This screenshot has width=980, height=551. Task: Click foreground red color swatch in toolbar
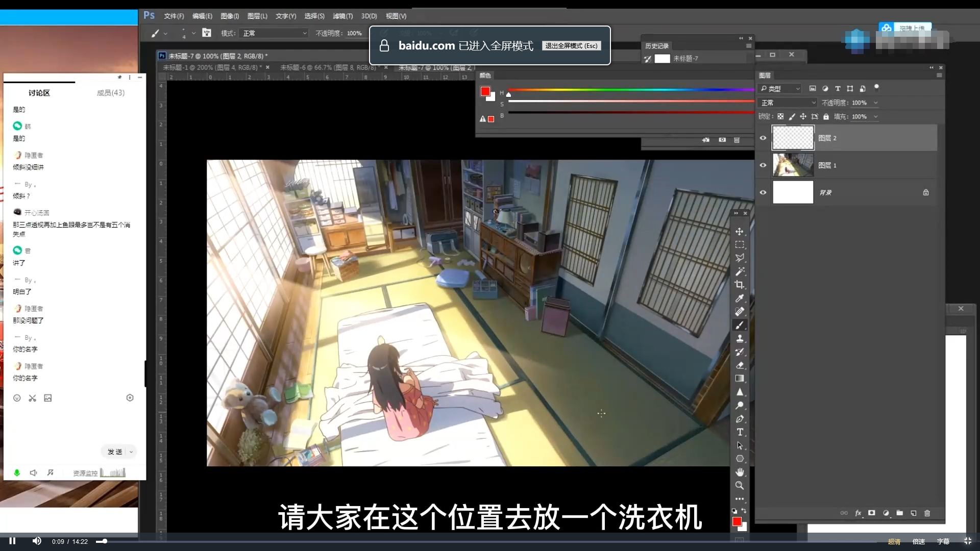pos(737,521)
